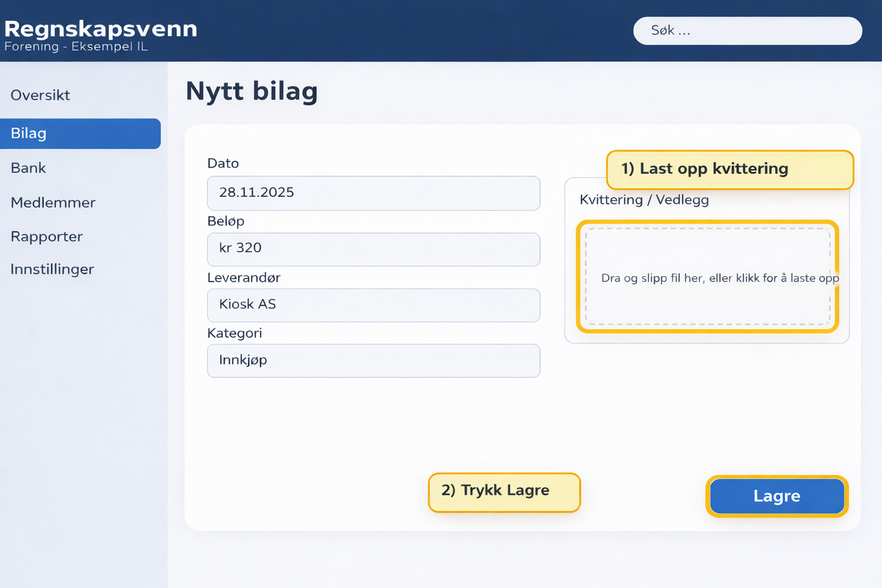
Task: Go to Medlemmer
Action: click(x=52, y=203)
